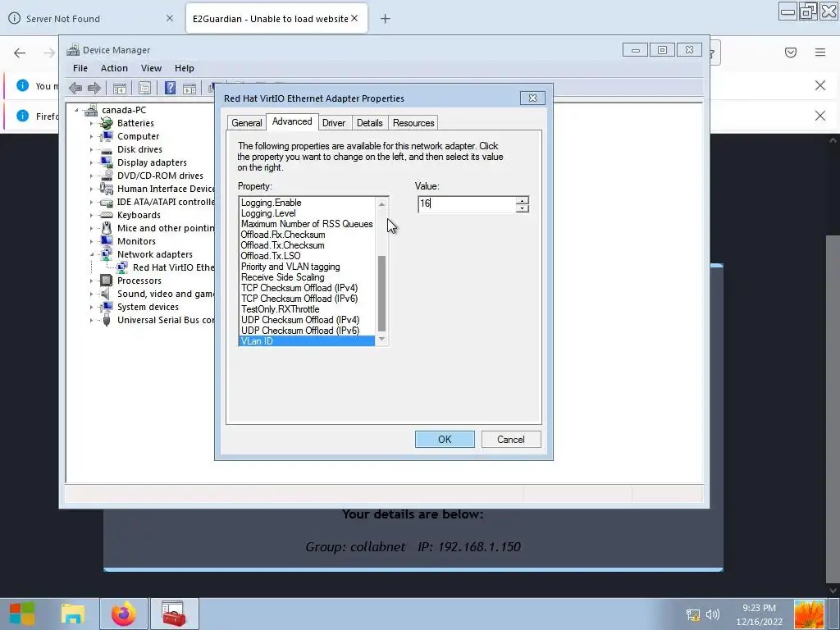Viewport: 840px width, 630px height.
Task: Expand the Monitors tree node arrow
Action: [91, 242]
